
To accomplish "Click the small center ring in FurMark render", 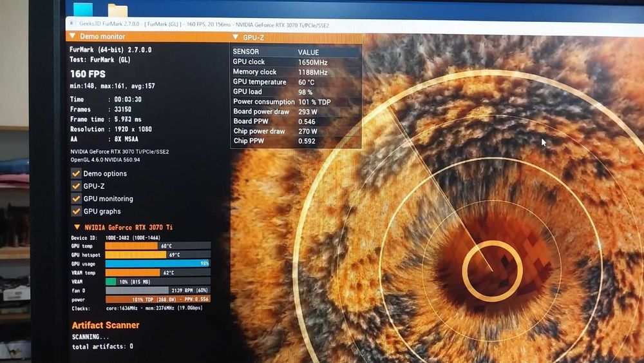I will 492,271.
